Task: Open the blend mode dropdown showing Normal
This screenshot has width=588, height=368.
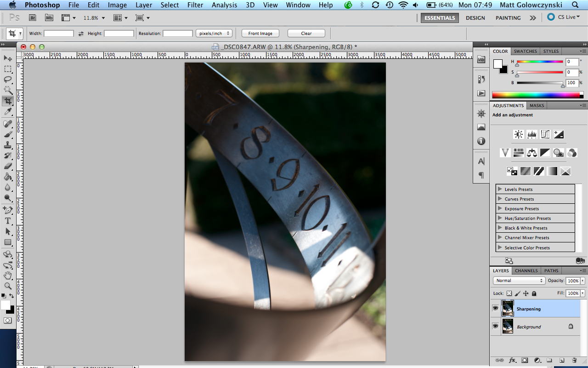Action: 519,280
